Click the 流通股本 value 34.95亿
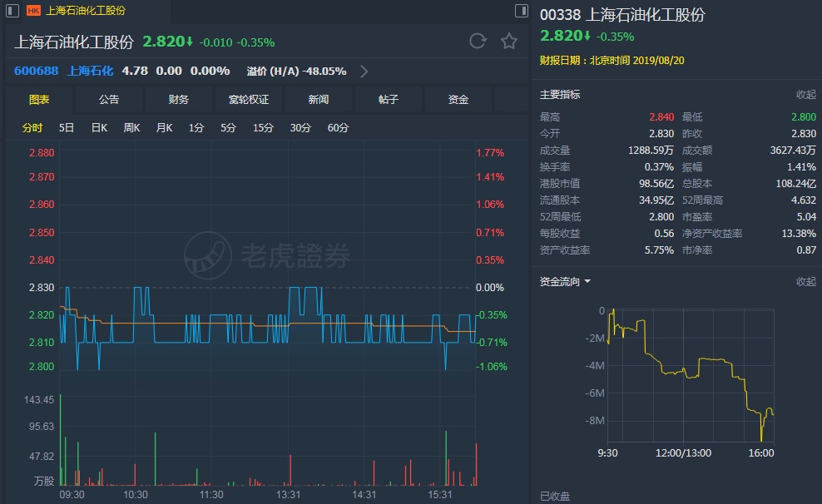Viewport: 822px width, 504px height. point(656,200)
